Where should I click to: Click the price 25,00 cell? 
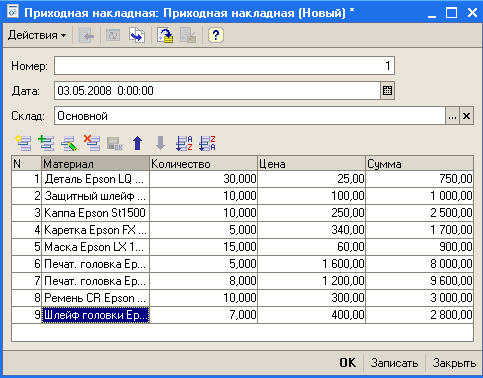[x=311, y=179]
